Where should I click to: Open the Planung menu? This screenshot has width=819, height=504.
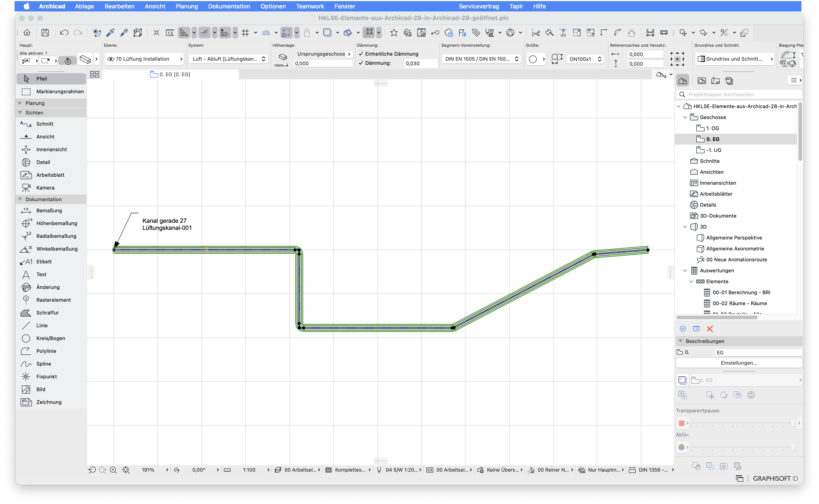click(x=187, y=6)
